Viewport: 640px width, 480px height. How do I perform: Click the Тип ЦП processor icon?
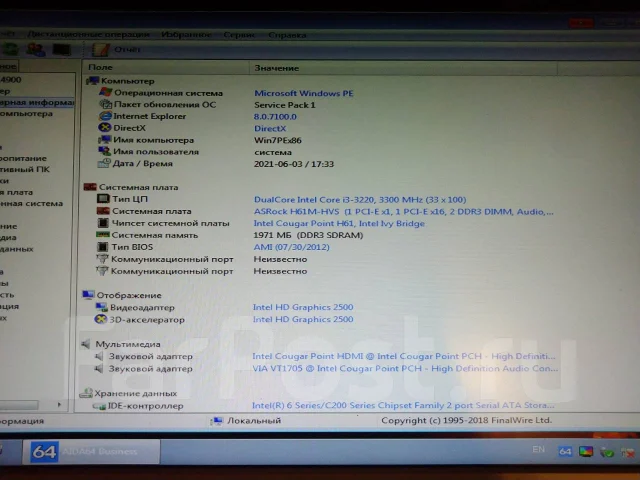(x=103, y=199)
